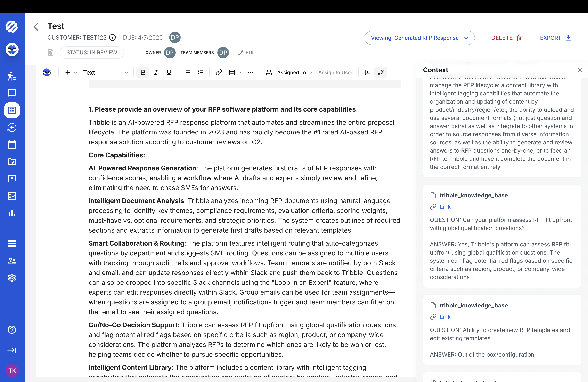Screen dimensions: 588x382
Task: Click the EDIT button next to team members
Action: click(247, 53)
